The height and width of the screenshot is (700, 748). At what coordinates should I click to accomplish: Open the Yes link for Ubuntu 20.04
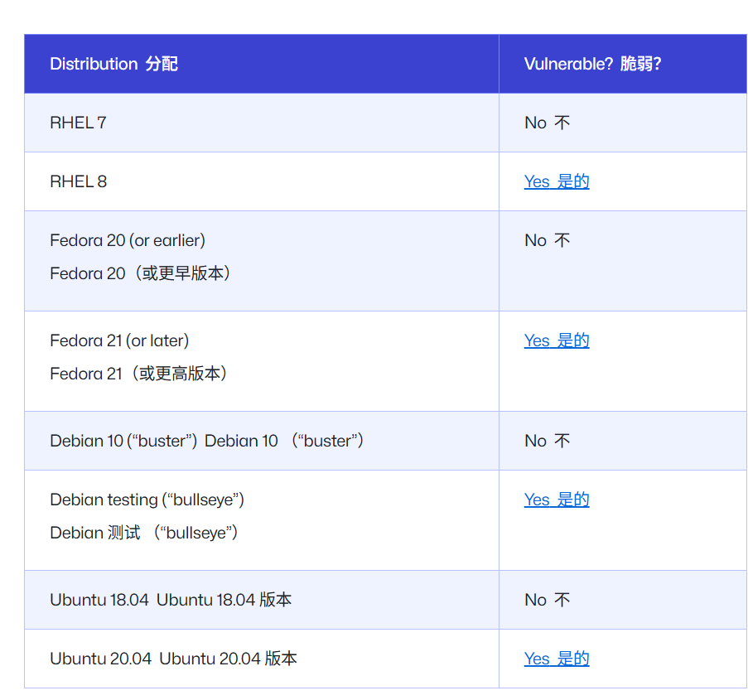(x=556, y=659)
